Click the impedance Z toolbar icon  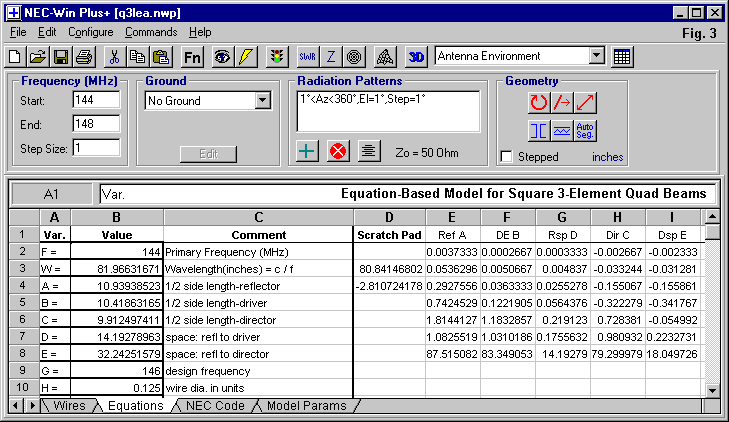pyautogui.click(x=331, y=57)
